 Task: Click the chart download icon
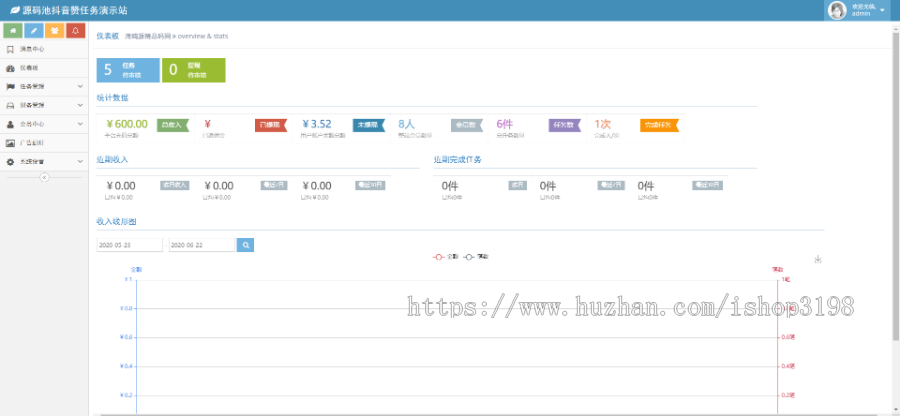pyautogui.click(x=818, y=259)
